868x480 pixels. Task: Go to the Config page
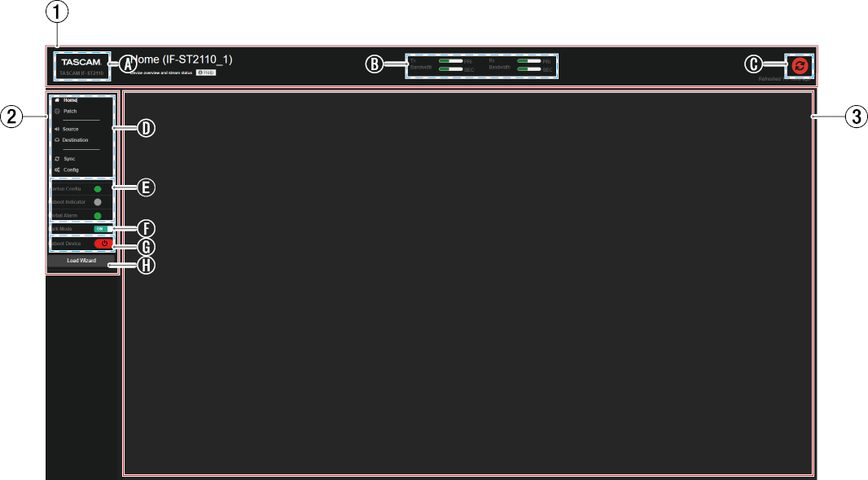coord(71,170)
